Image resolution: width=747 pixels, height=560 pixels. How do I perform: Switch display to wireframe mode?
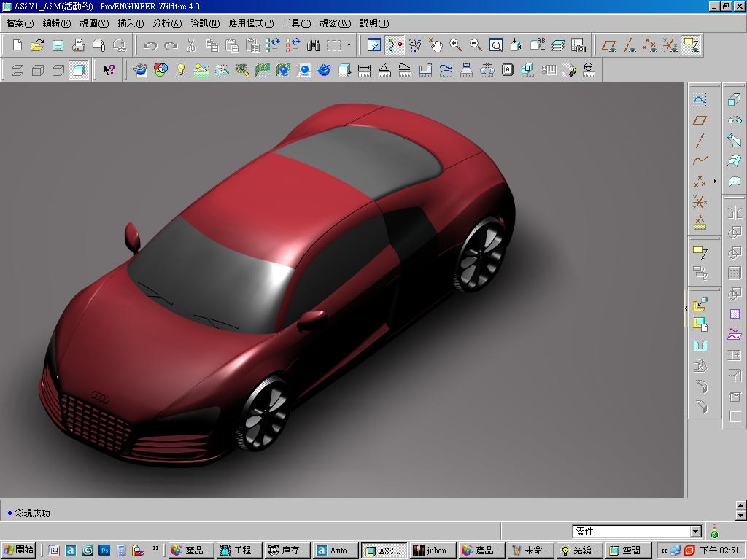(18, 70)
